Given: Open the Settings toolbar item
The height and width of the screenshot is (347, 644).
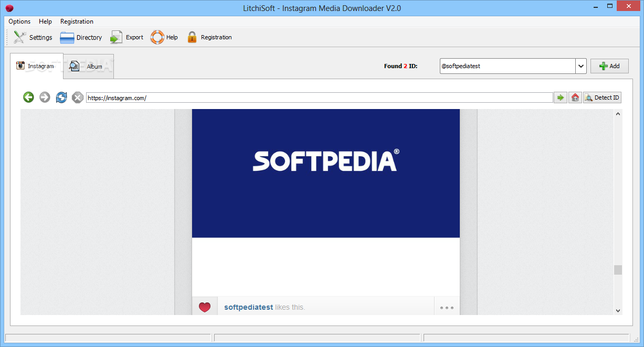Looking at the screenshot, I should [33, 37].
